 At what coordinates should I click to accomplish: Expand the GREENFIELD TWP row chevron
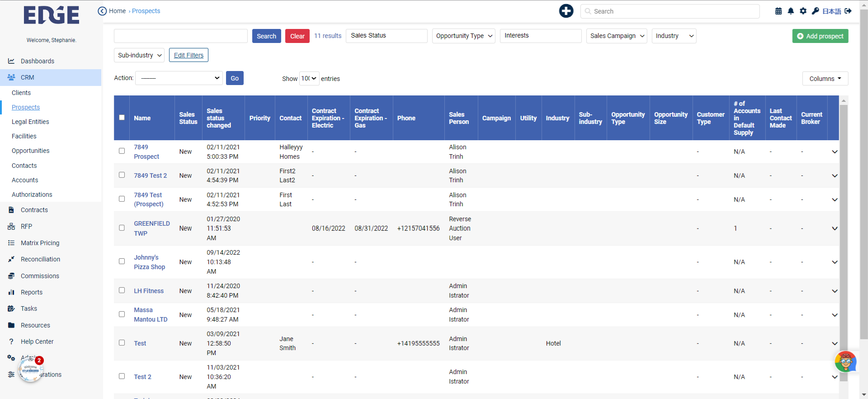click(835, 228)
